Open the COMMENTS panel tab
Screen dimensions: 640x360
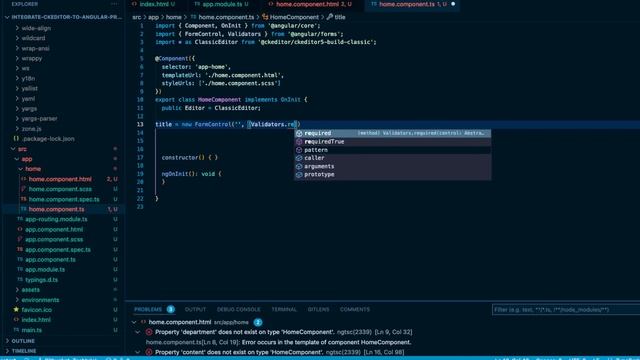tap(355, 309)
